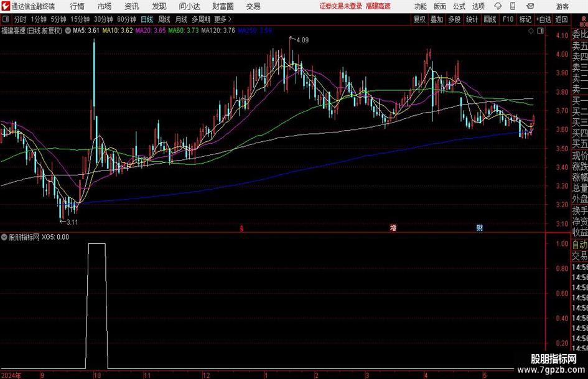Click the 画线 drawing tools button
Viewport: 588px width, 379px height.
490,19
